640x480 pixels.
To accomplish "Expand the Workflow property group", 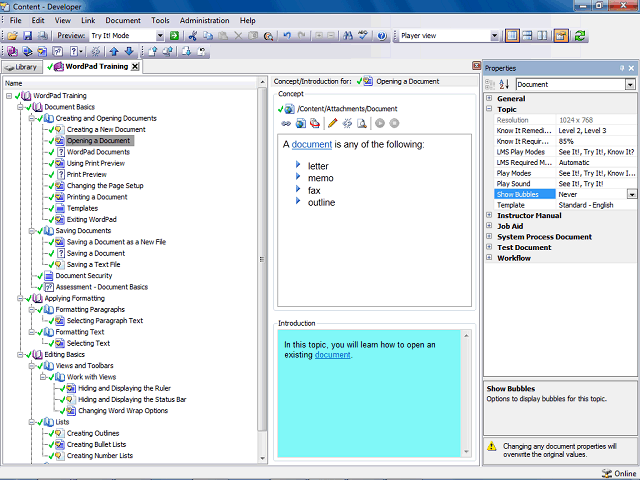I will pyautogui.click(x=489, y=258).
